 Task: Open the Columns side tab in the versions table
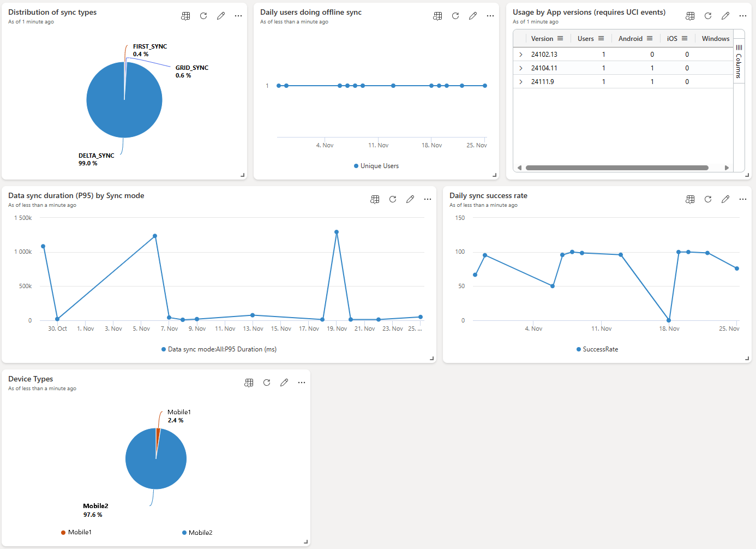(x=739, y=60)
